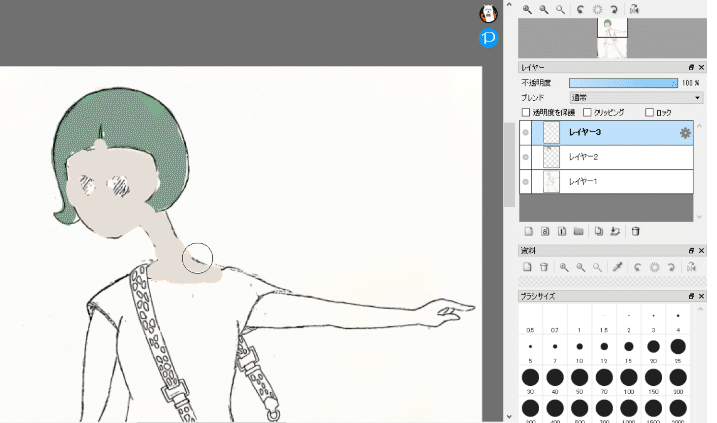Click zoom in icon in navigator panel
This screenshot has height=423, width=717.
527,9
